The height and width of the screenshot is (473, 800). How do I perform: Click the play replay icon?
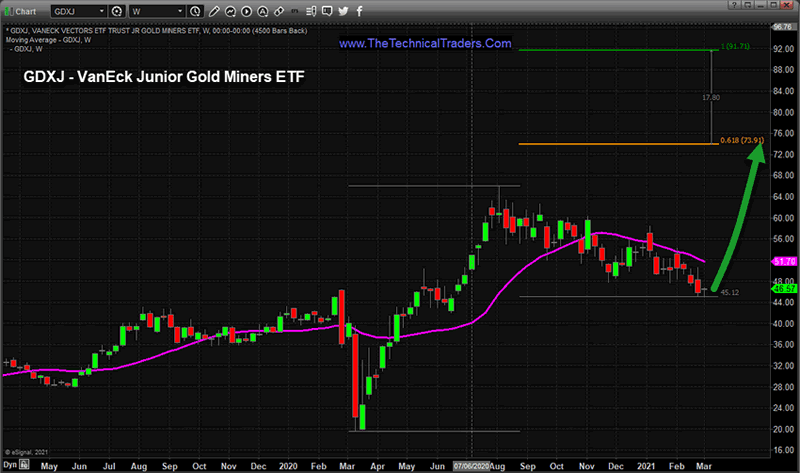(x=246, y=11)
